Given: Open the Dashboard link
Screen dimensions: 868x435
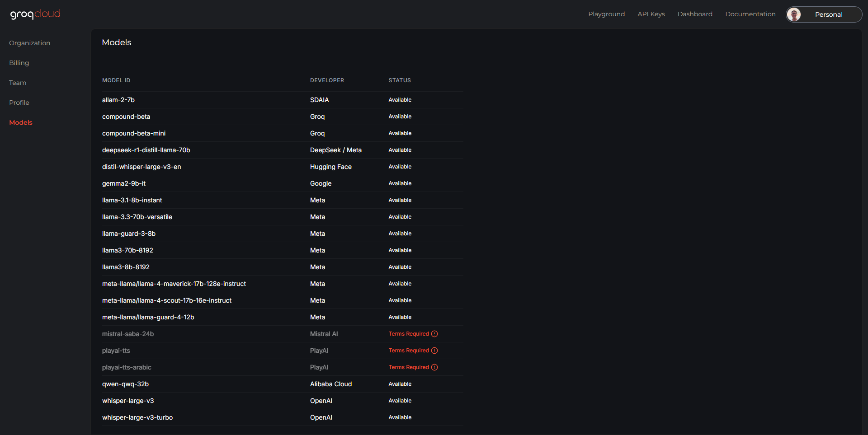Looking at the screenshot, I should pyautogui.click(x=695, y=14).
